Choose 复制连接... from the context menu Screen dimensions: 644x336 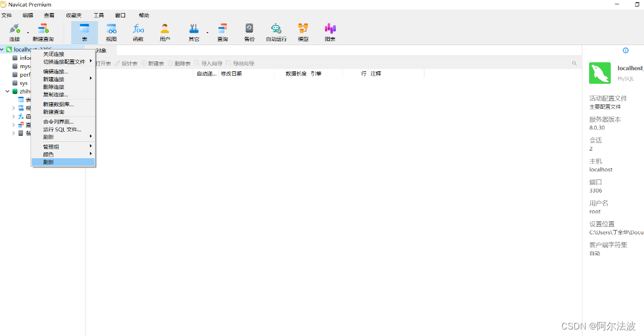click(x=63, y=95)
